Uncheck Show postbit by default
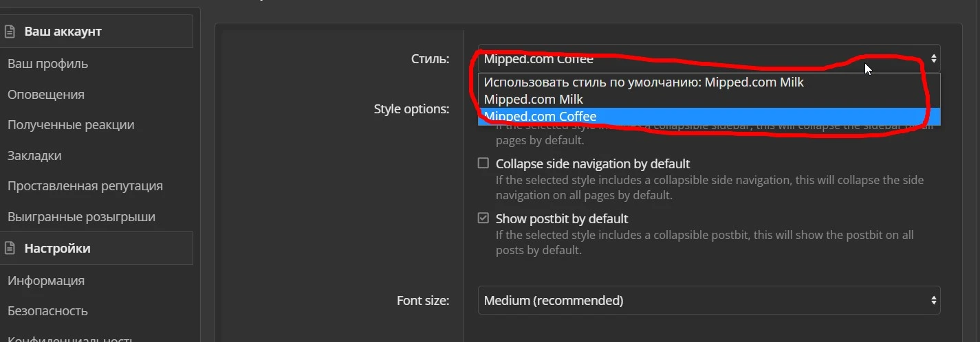 (483, 219)
